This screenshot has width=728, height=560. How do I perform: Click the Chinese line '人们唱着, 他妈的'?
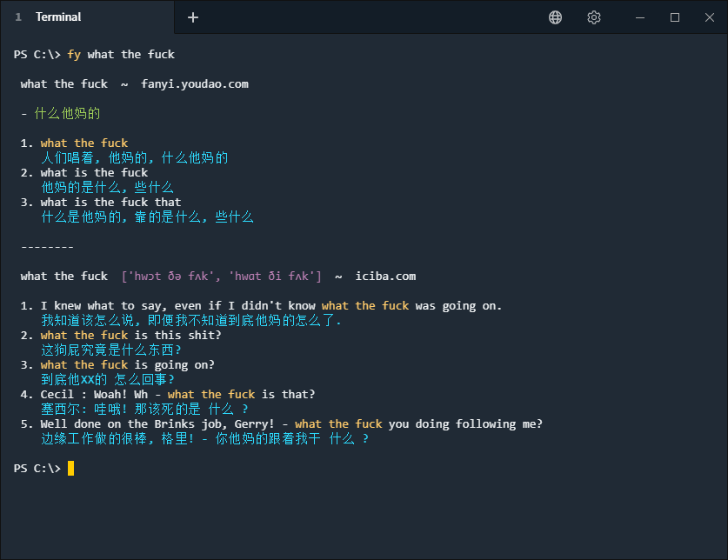[x=135, y=158]
